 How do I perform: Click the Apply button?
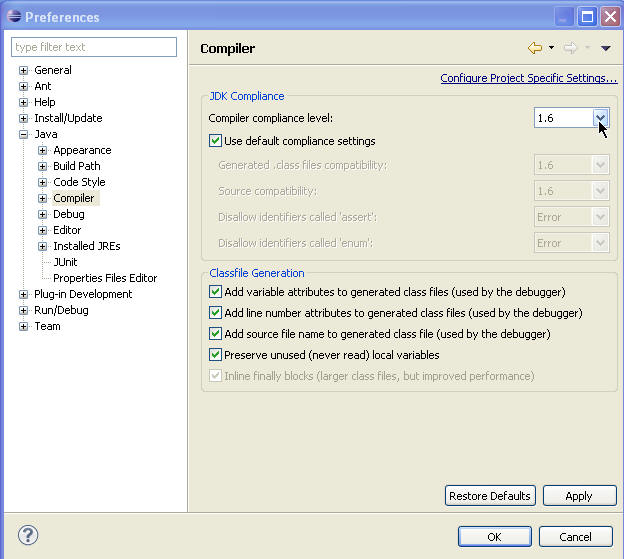[x=578, y=496]
